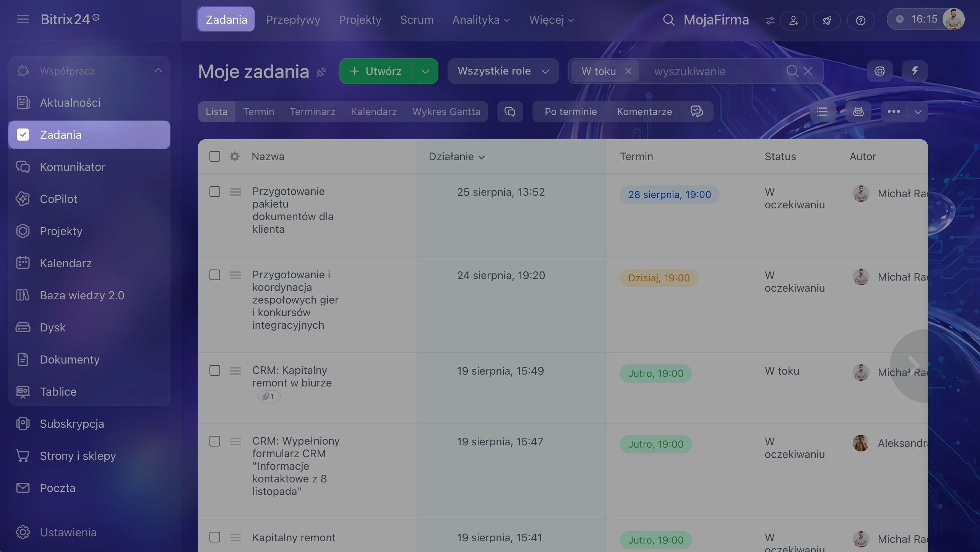Image resolution: width=980 pixels, height=552 pixels.
Task: Pin the Moje zadania page
Action: point(321,71)
